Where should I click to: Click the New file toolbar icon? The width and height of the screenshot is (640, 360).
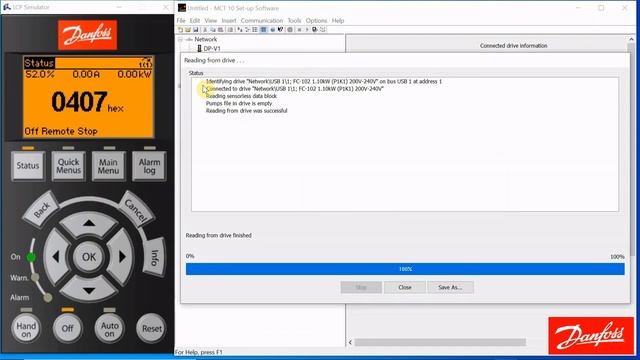coord(180,29)
